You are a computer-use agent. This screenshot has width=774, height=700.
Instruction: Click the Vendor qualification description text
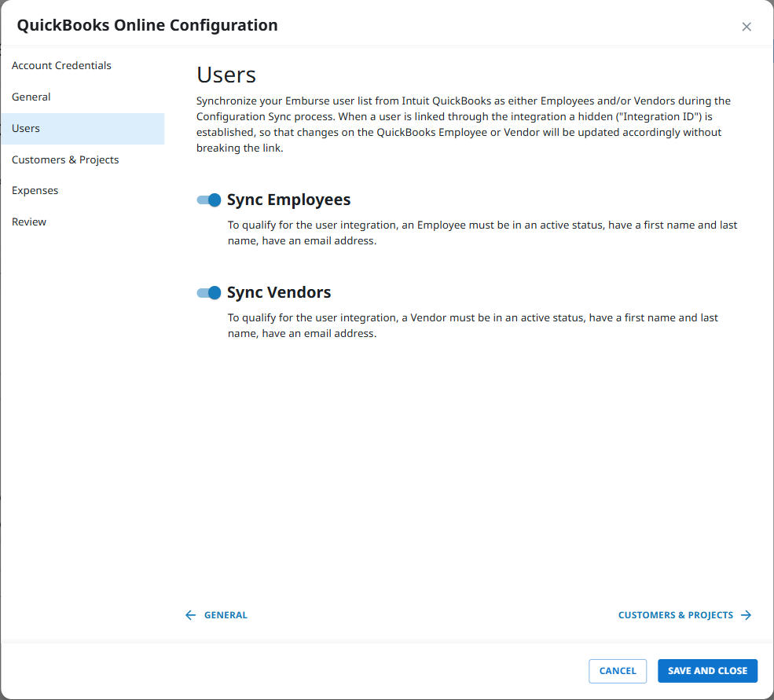coord(472,326)
